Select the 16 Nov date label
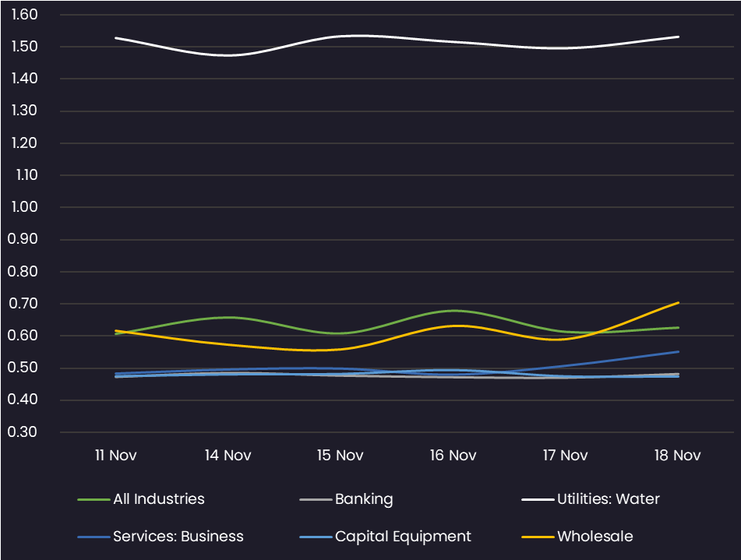This screenshot has width=741, height=560. pos(453,455)
